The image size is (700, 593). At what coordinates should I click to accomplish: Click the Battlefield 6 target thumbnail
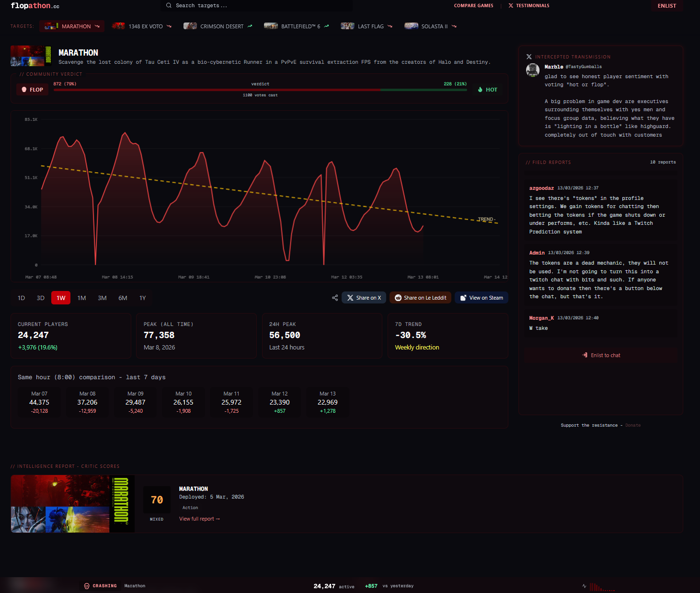(x=271, y=26)
